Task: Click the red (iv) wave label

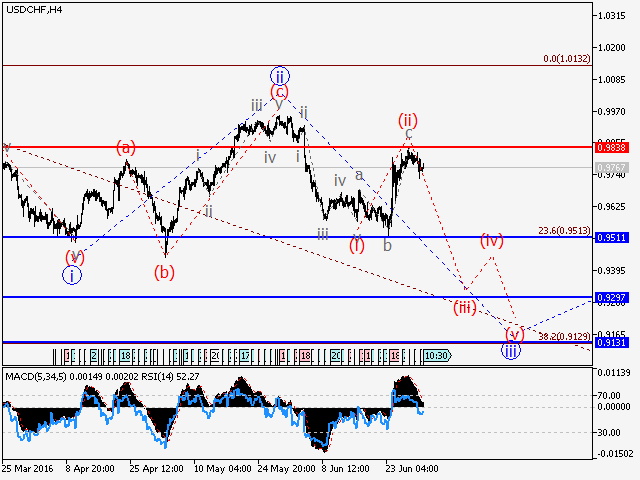Action: click(492, 240)
